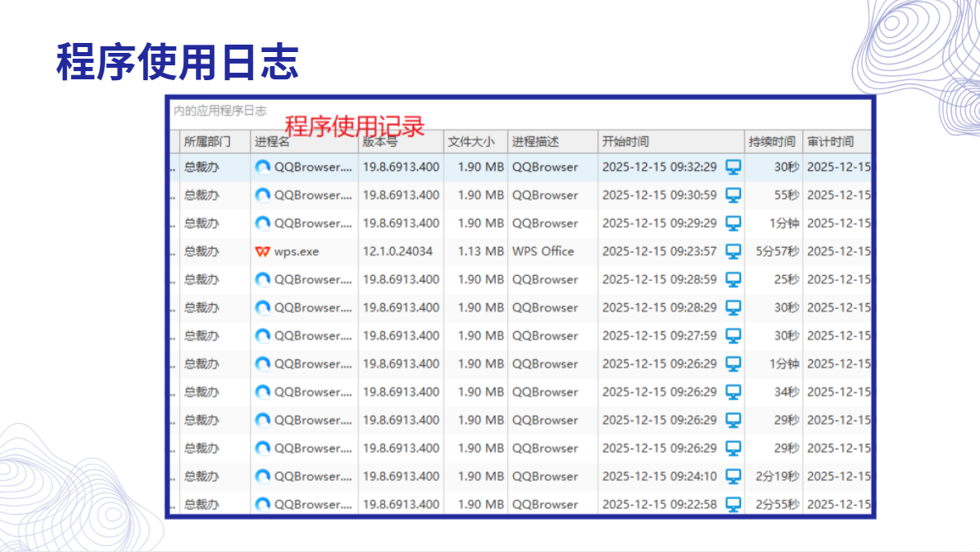Select the WPS Office process row
Screen dimensions: 980x552
(521, 251)
